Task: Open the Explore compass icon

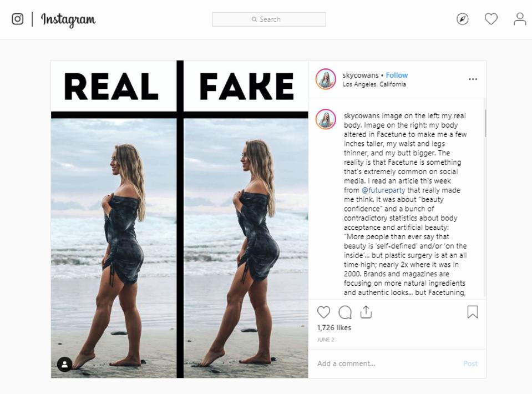Action: [x=462, y=19]
